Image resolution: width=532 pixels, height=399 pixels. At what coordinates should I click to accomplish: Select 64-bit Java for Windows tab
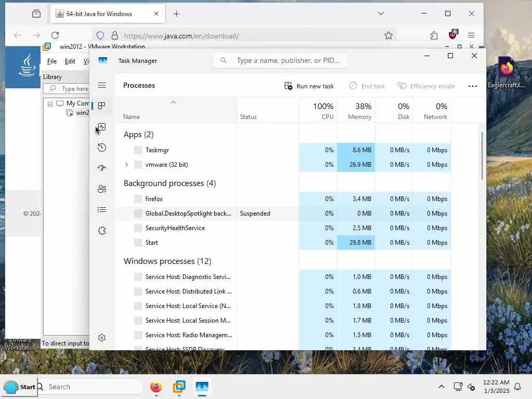[108, 14]
